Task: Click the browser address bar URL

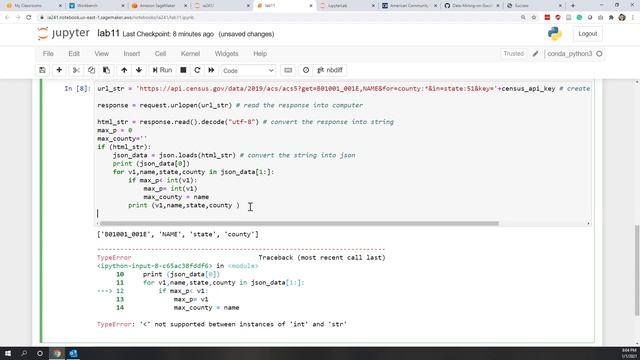Action: 120,18
